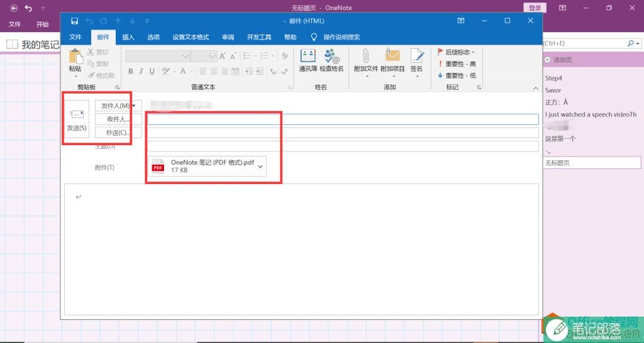Open the font size dropdown

(x=213, y=56)
